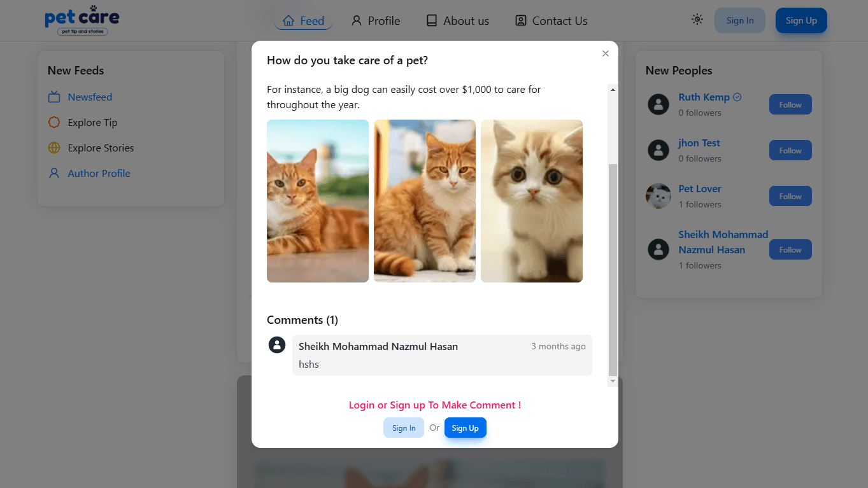
Task: Close the pet care question popup
Action: pos(605,53)
